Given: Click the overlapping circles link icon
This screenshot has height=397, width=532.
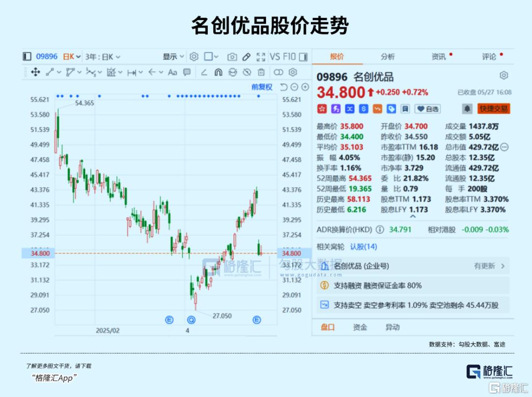Looking at the screenshot, I should (x=278, y=72).
